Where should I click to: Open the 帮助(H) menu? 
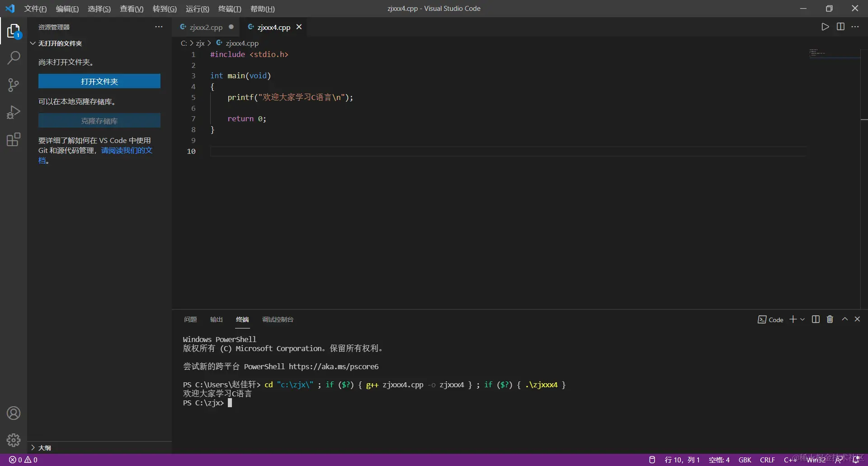262,9
